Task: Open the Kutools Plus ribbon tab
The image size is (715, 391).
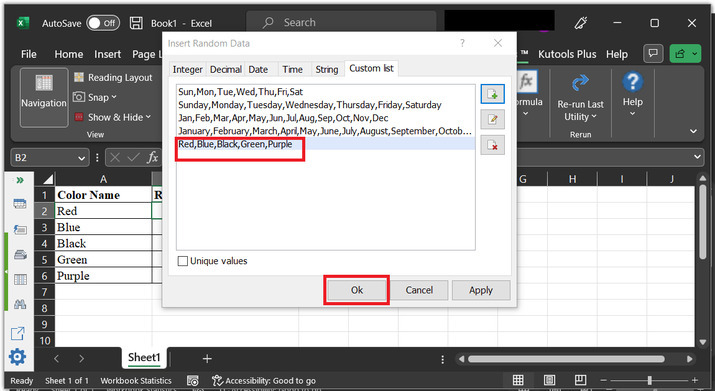Action: click(x=567, y=54)
